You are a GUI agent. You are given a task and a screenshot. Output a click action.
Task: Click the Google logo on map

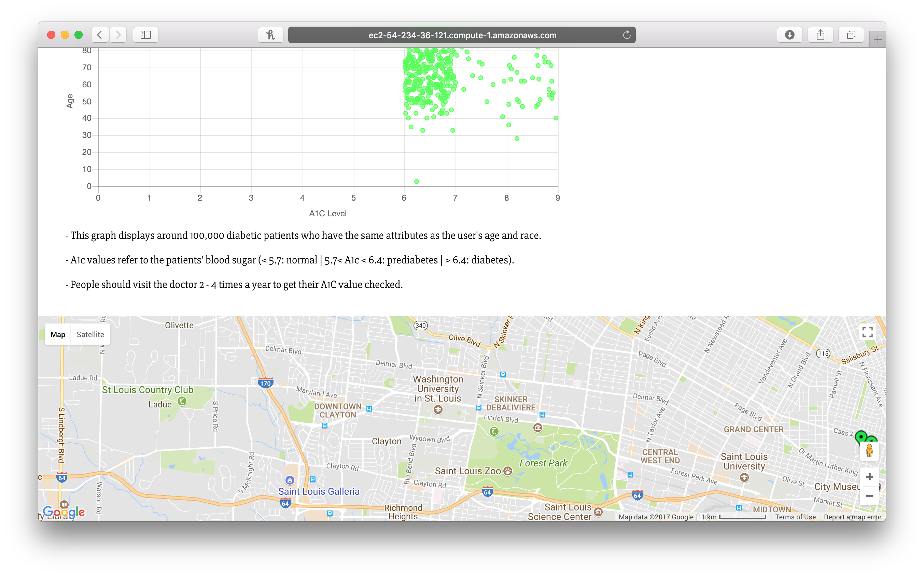pyautogui.click(x=64, y=512)
